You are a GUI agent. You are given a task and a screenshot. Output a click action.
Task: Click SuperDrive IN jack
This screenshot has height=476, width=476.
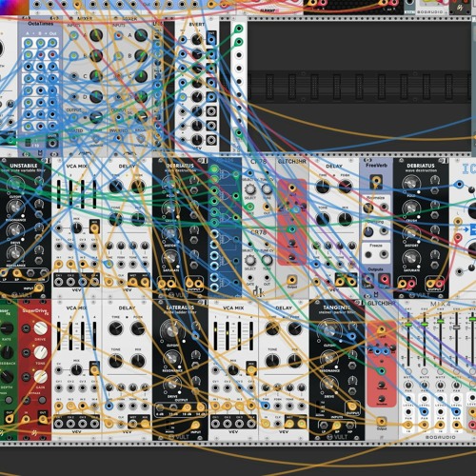pyautogui.click(x=26, y=420)
